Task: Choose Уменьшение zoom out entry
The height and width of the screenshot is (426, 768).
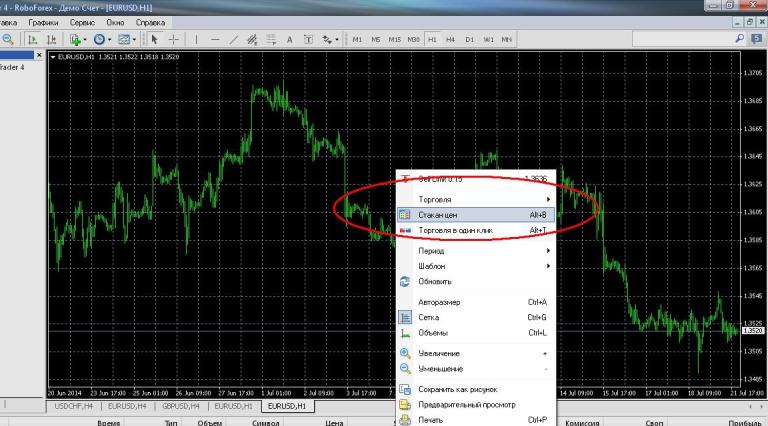Action: [x=476, y=369]
